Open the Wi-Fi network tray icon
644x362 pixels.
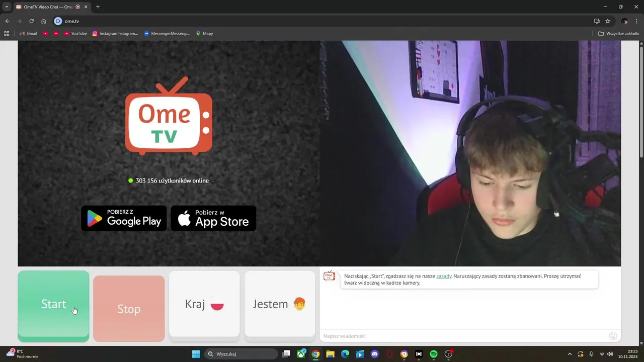[x=602, y=354]
